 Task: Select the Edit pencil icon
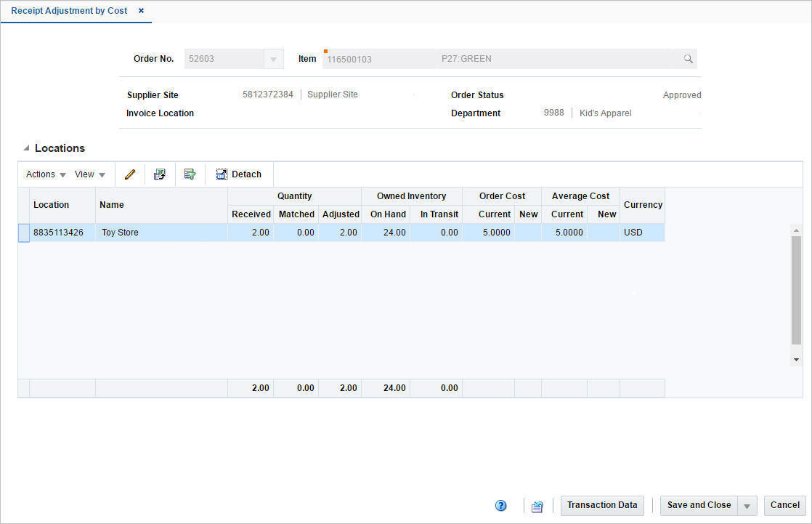coord(129,174)
